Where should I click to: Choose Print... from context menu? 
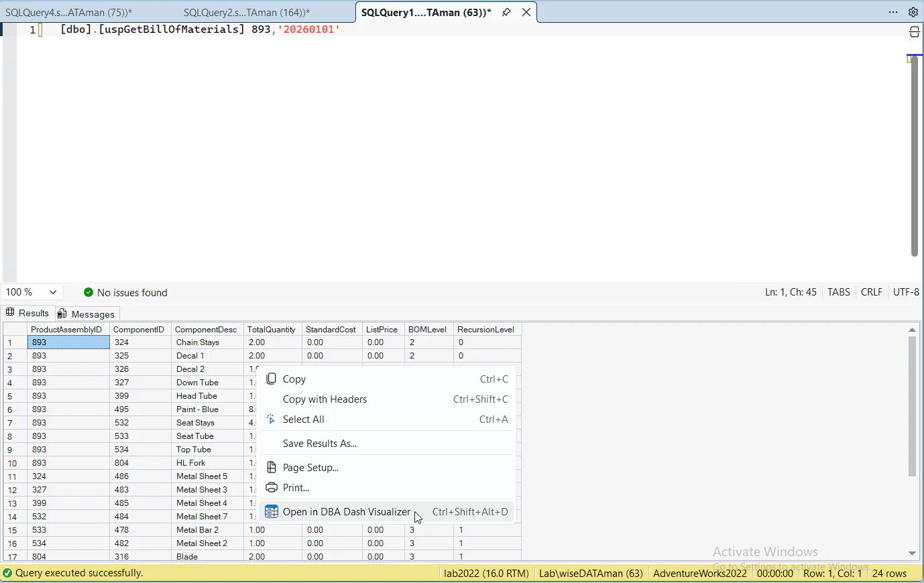pyautogui.click(x=387, y=488)
